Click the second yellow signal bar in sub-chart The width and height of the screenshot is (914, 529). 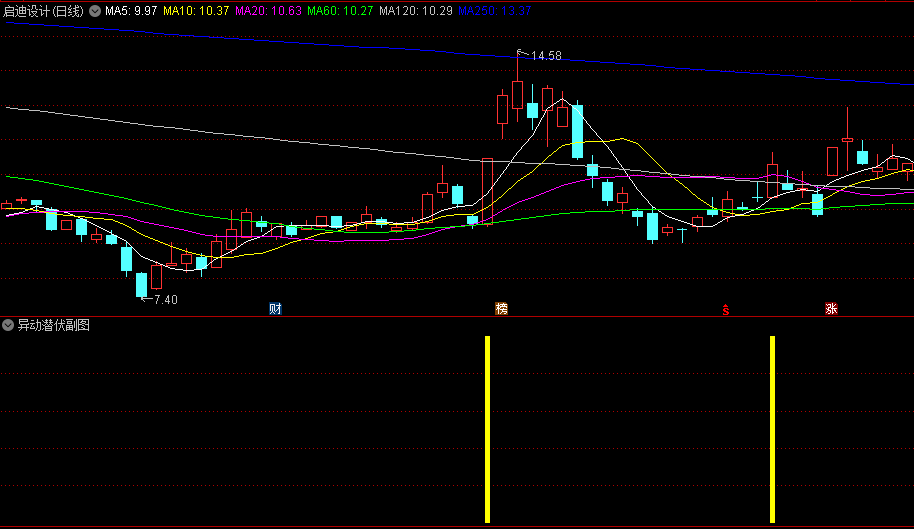(772, 429)
